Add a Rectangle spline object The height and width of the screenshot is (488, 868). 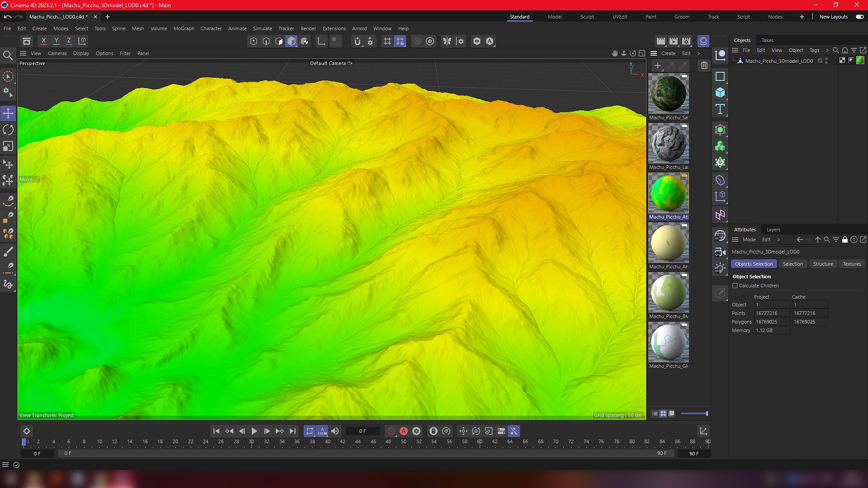720,76
